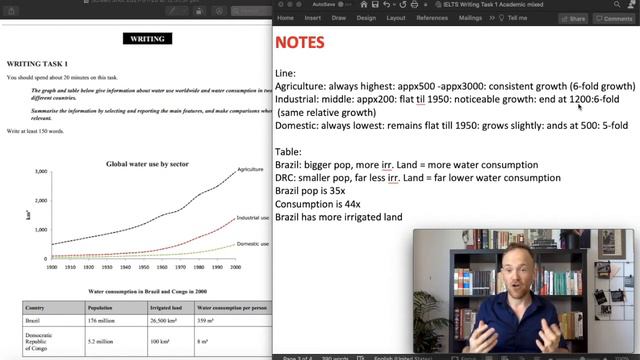Click the 'Brazil: bigger pop' line
This screenshot has width=640, height=360.
click(407, 165)
